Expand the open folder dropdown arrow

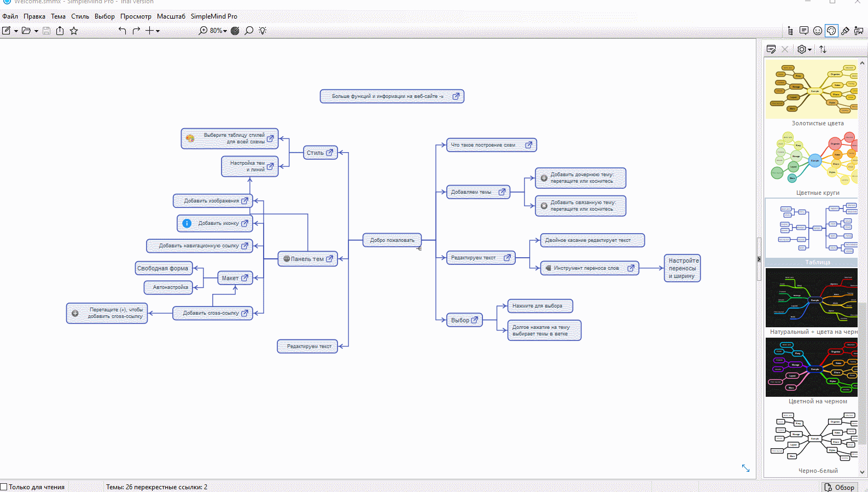tap(36, 31)
